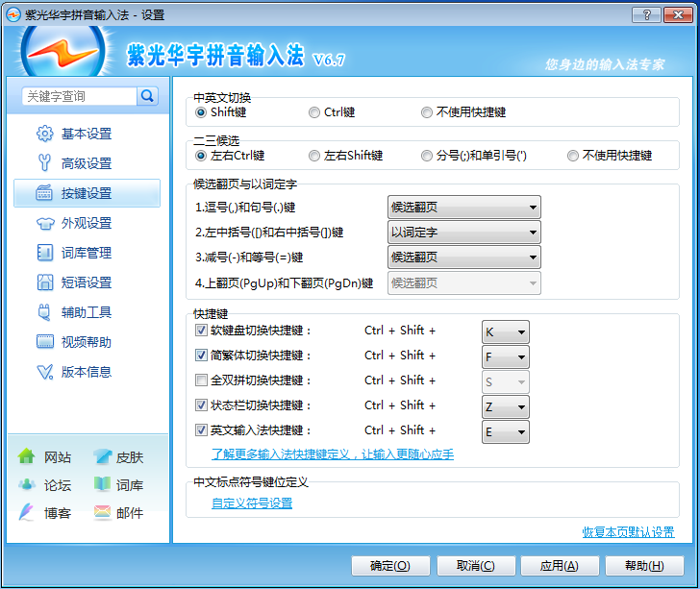
Task: Open 了解更多输入法快捷键定义 link
Action: pos(333,454)
